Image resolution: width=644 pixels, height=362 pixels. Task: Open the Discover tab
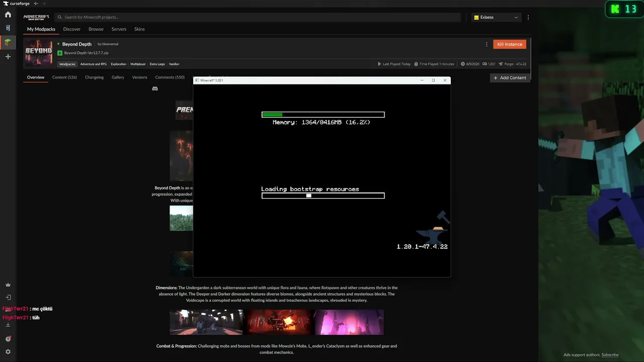(x=72, y=29)
